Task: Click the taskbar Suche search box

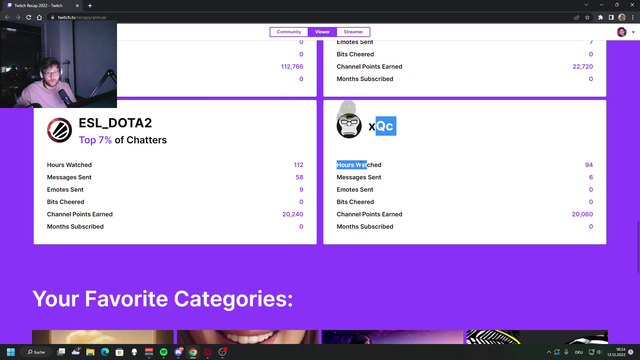Action: tap(36, 352)
